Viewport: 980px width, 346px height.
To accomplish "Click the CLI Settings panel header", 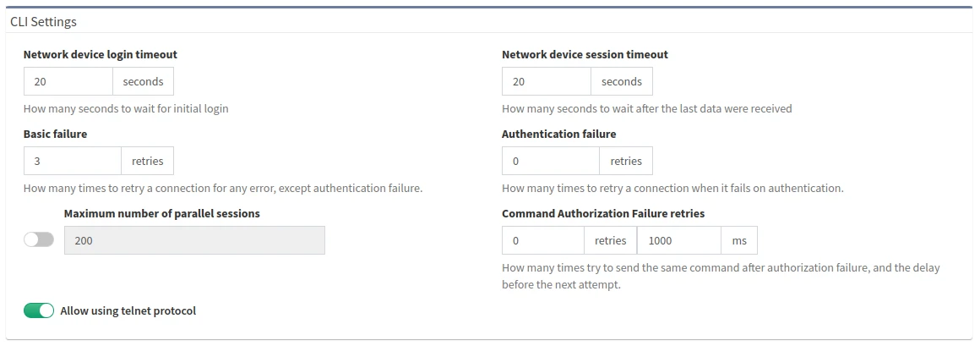I will (44, 21).
